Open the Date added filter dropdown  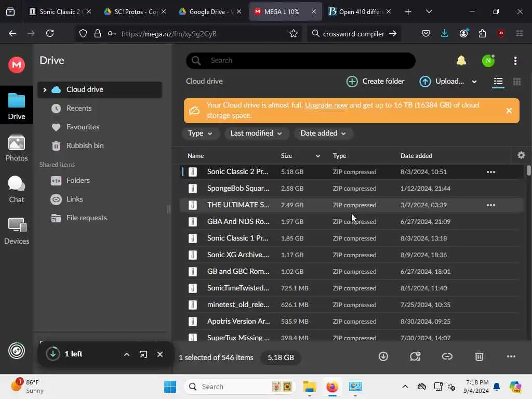(x=323, y=134)
